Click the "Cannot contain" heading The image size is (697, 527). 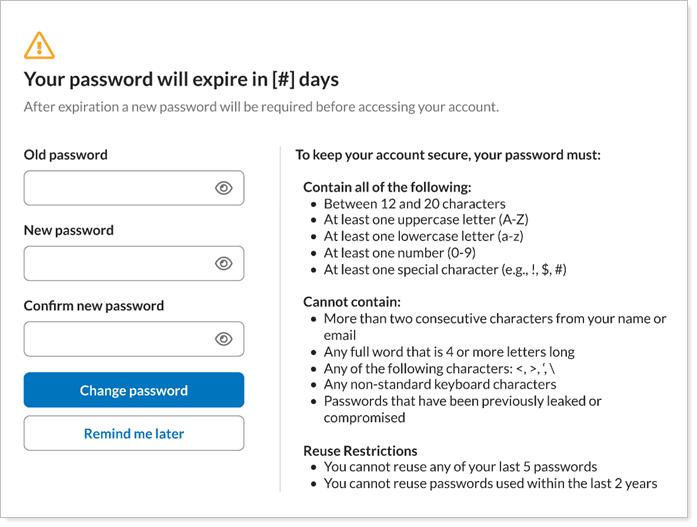(352, 301)
